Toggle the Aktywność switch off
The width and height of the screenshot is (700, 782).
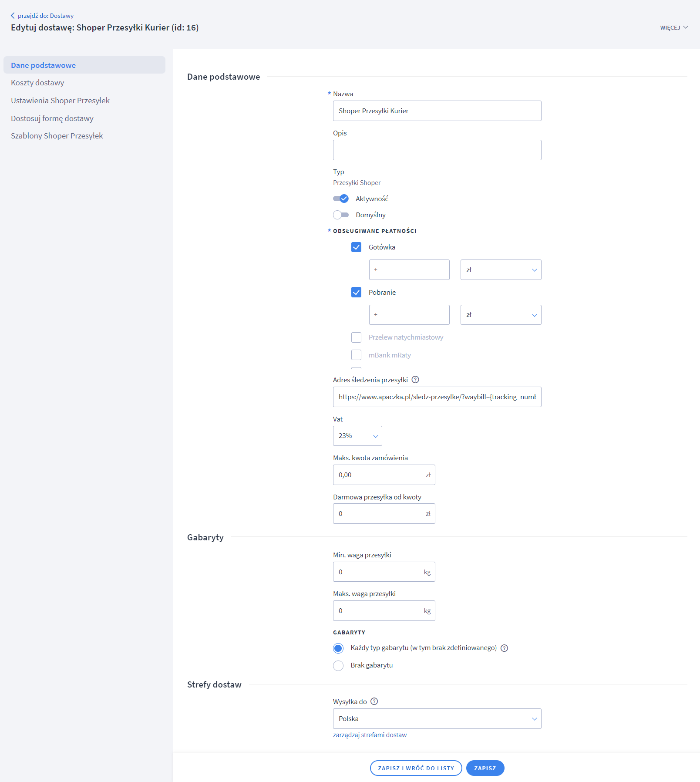[341, 199]
